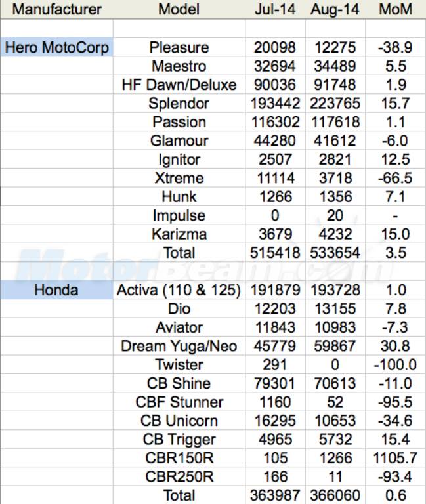Click the Dream Yuga/Neo model cell

click(179, 346)
